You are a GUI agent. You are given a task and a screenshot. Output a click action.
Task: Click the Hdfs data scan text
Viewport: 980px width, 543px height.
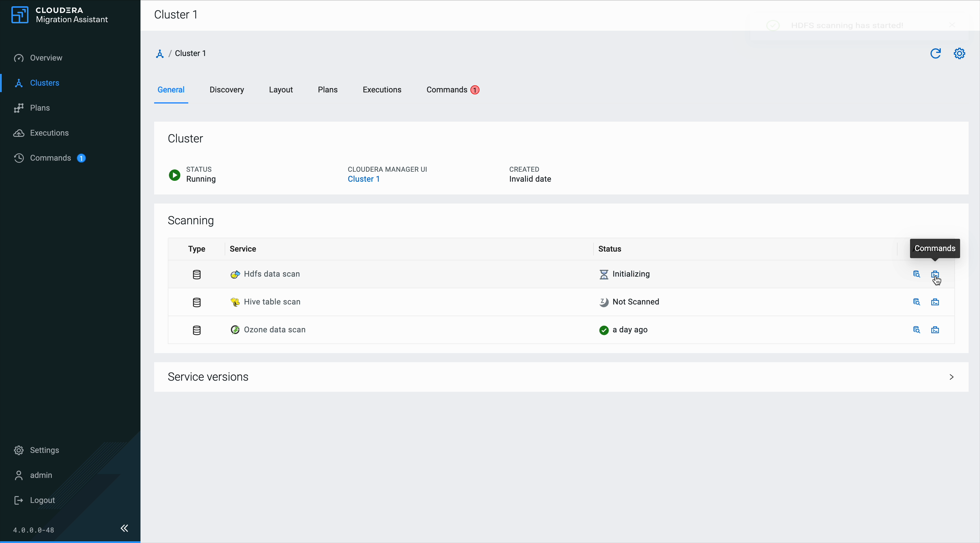click(x=272, y=274)
